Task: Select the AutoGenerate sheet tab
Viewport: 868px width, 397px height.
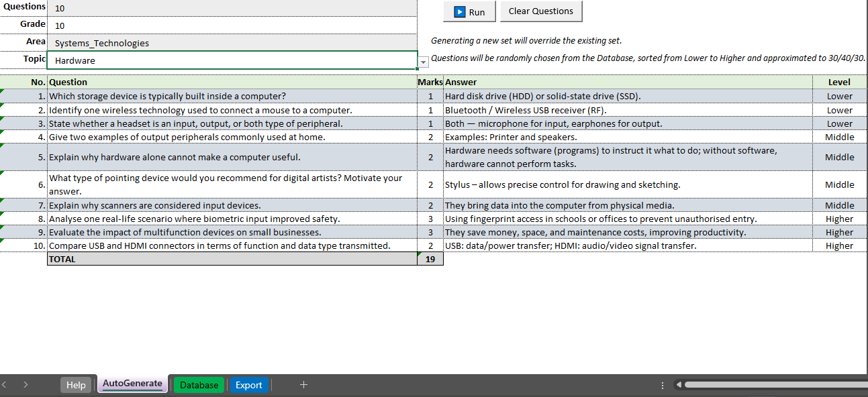Action: [132, 384]
